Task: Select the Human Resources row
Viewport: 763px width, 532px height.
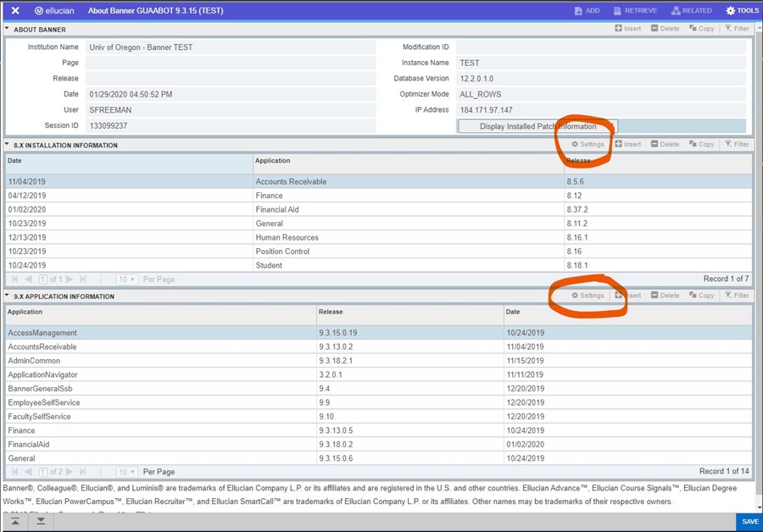Action: pos(379,237)
